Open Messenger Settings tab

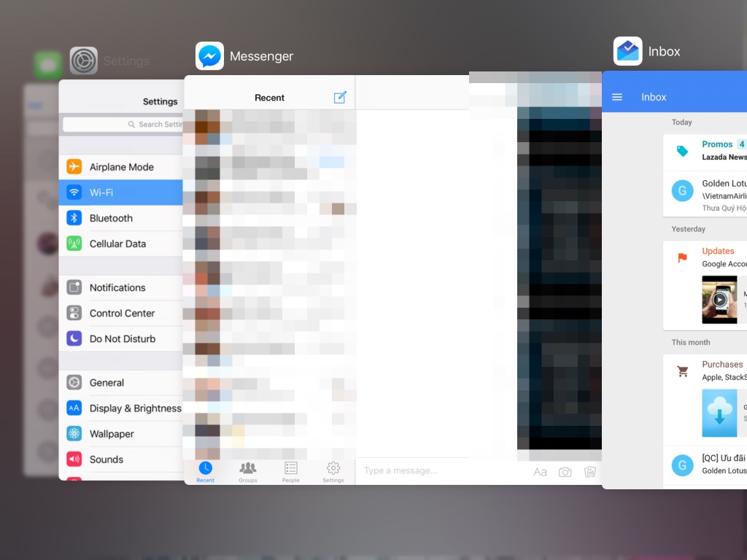pos(333,472)
